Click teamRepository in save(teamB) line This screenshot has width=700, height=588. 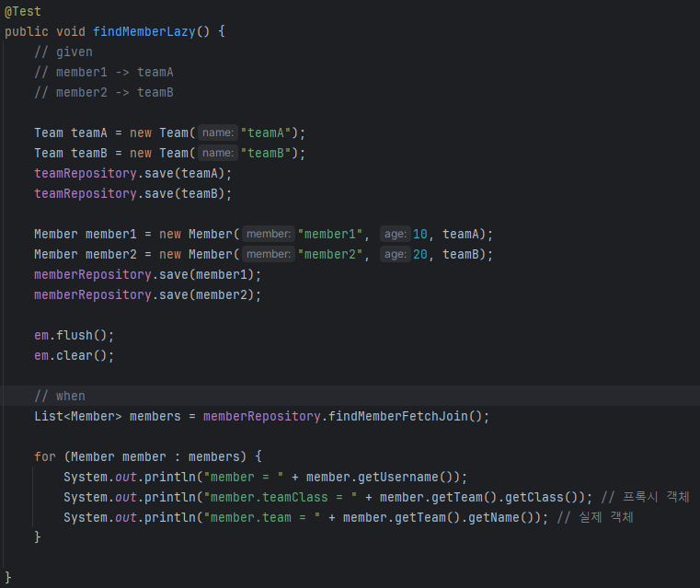tap(86, 194)
